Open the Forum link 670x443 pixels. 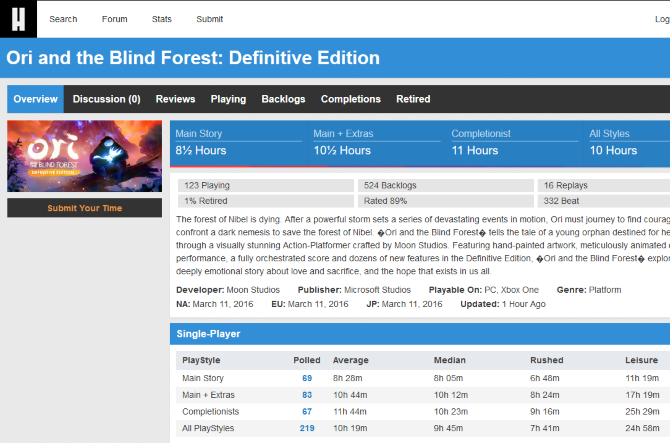coord(115,19)
